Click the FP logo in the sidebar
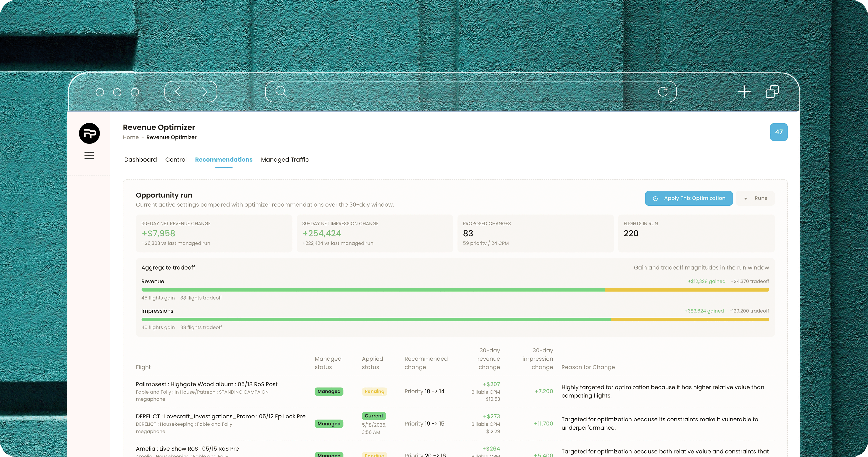Screen dimensions: 868x457 tap(89, 133)
